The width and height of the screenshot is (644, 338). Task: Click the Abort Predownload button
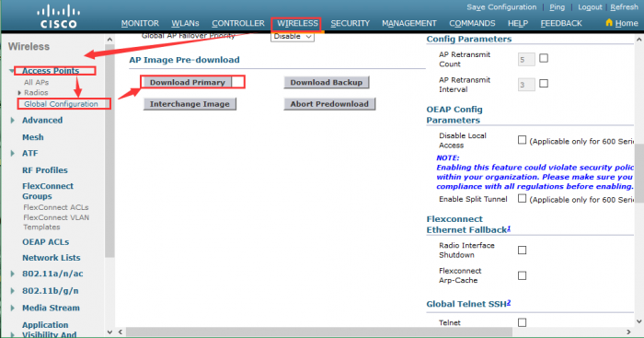point(329,104)
